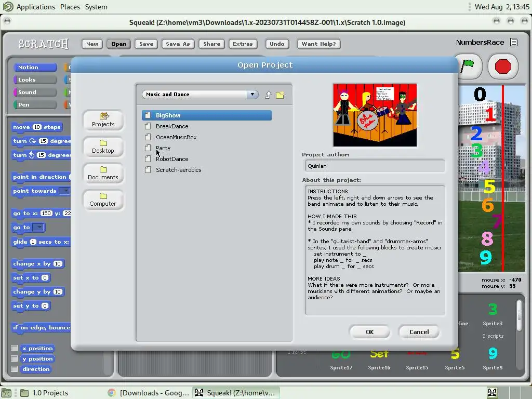532x399 pixels.
Task: Toggle the y position reporter checkbox
Action: point(14,358)
